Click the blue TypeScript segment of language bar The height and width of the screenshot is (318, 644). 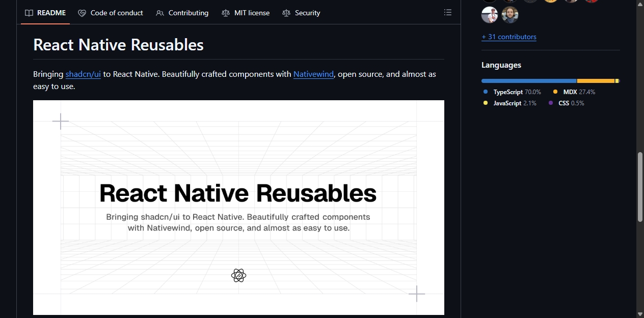point(529,81)
